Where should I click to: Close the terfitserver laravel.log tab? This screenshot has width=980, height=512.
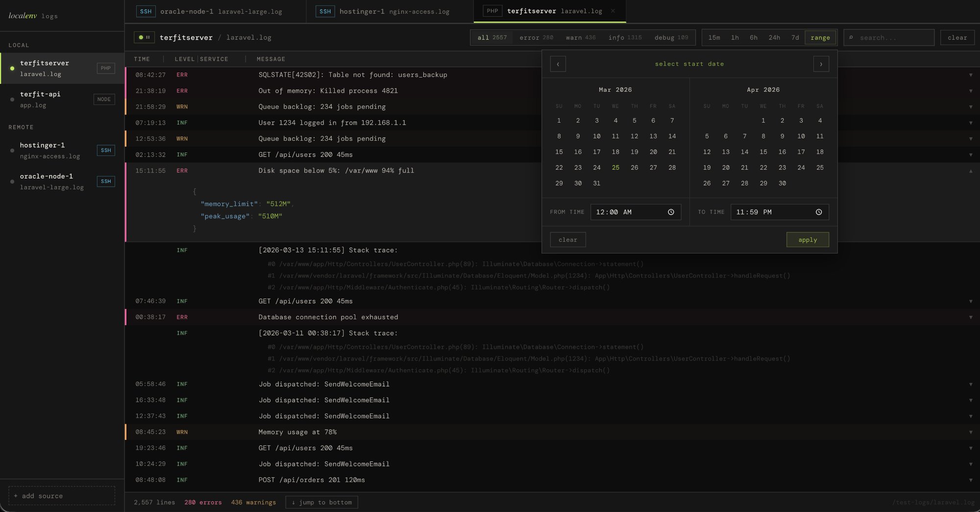(x=614, y=11)
